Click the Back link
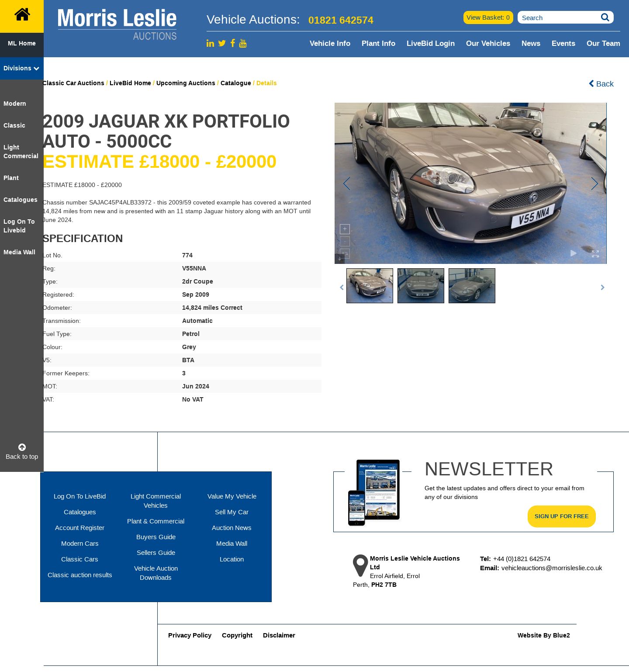Viewport: 629px width, 672px height. 601,84
